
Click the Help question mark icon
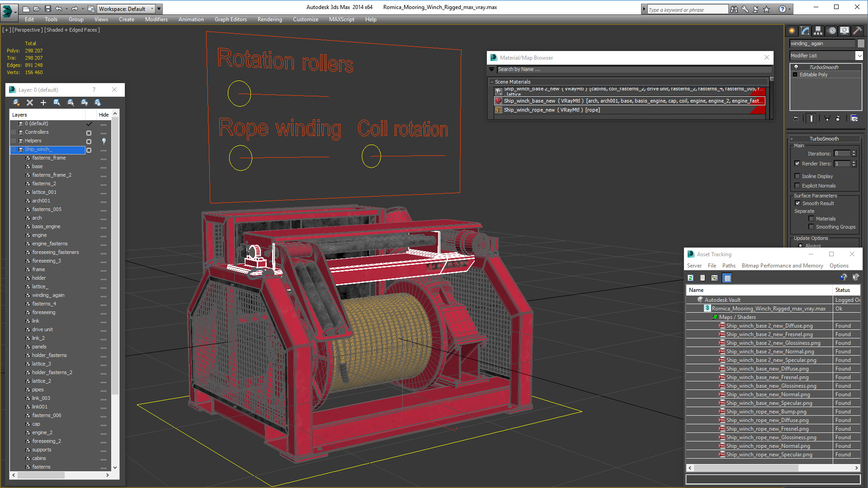(x=783, y=9)
